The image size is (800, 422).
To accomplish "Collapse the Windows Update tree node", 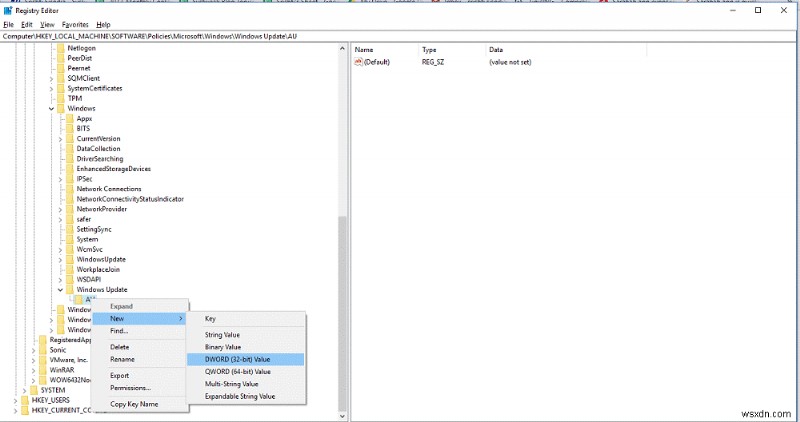I will pos(60,290).
